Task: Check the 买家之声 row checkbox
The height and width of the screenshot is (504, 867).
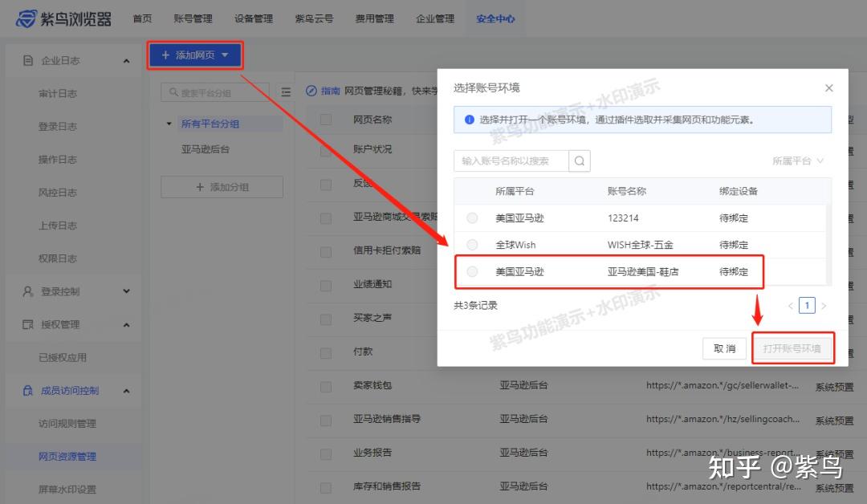Action: (x=326, y=319)
